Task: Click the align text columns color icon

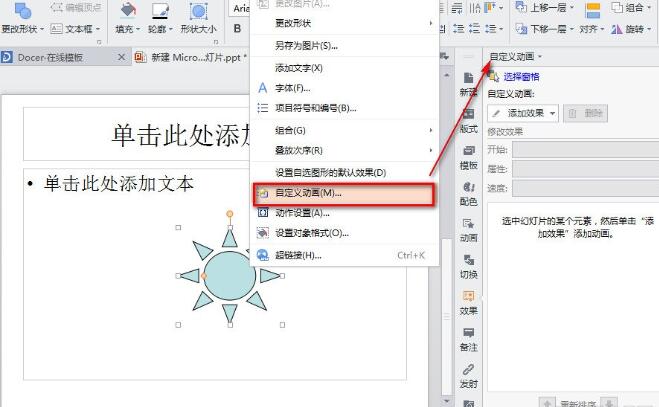Action: pyautogui.click(x=490, y=7)
